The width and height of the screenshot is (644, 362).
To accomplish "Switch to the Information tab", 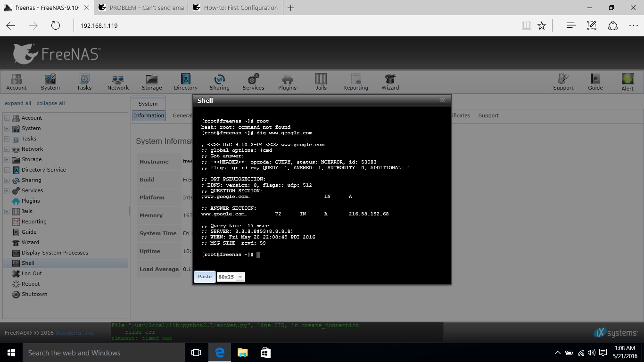I will (x=149, y=115).
